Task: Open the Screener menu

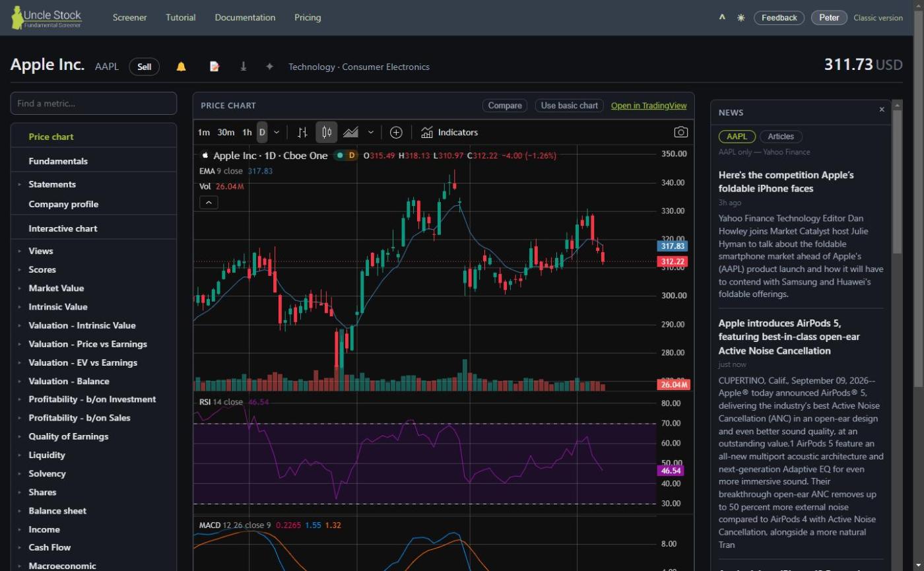Action: pyautogui.click(x=130, y=18)
